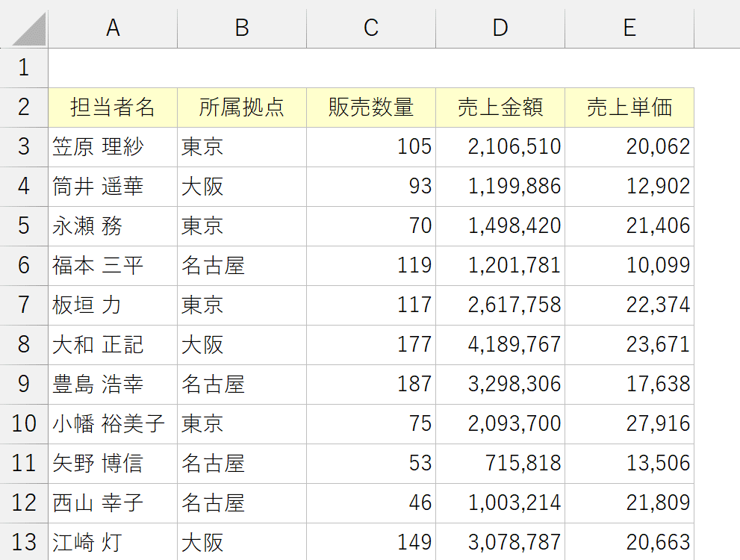The width and height of the screenshot is (740, 560).
Task: Click the select-all corner triangle
Action: pyautogui.click(x=28, y=29)
